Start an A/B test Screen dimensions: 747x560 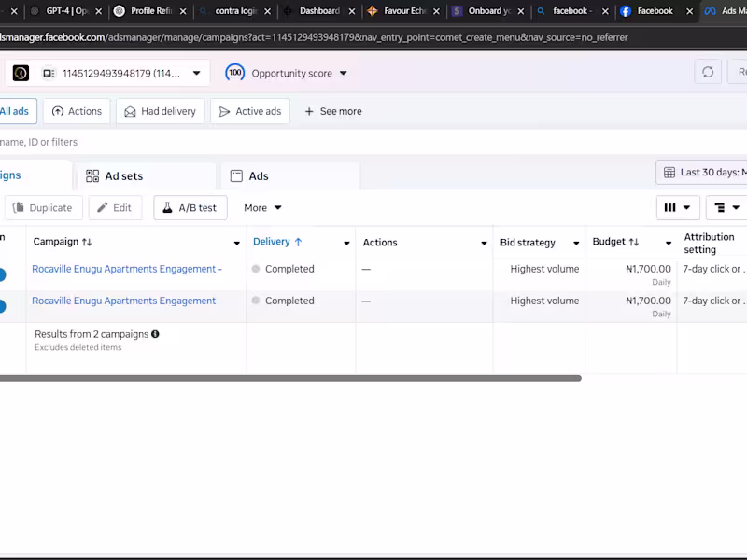tap(190, 207)
